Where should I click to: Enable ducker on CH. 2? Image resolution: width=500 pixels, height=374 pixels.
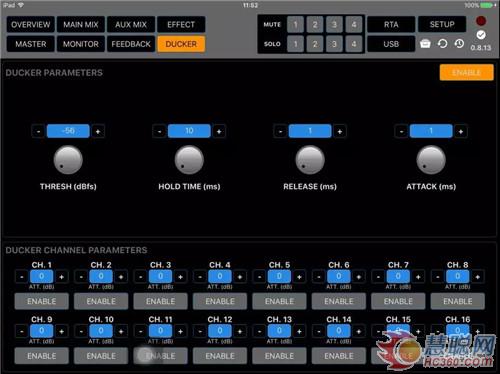(x=101, y=301)
